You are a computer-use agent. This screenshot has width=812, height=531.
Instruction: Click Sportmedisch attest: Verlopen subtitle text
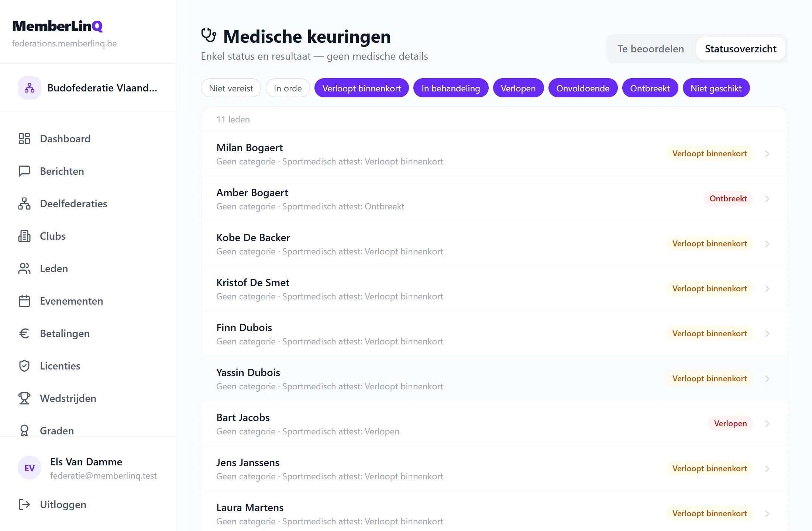[341, 431]
